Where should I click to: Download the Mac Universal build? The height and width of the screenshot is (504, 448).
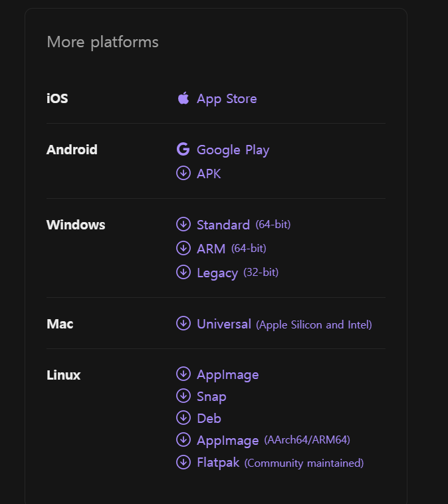click(x=224, y=324)
